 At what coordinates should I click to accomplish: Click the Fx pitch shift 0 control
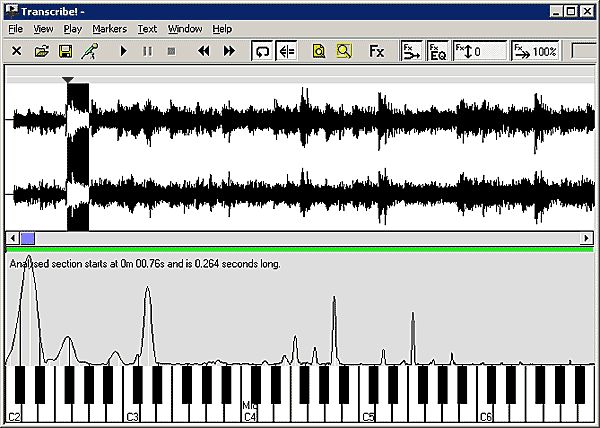(x=479, y=51)
